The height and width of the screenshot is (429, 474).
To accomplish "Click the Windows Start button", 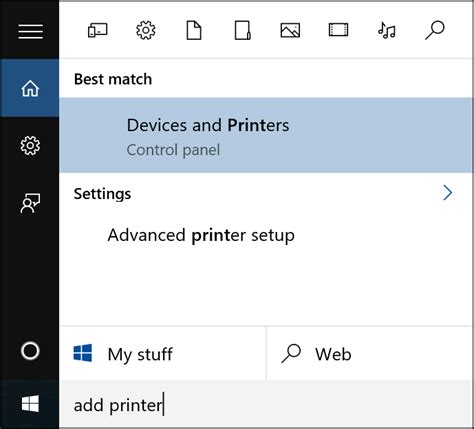I will click(x=30, y=404).
